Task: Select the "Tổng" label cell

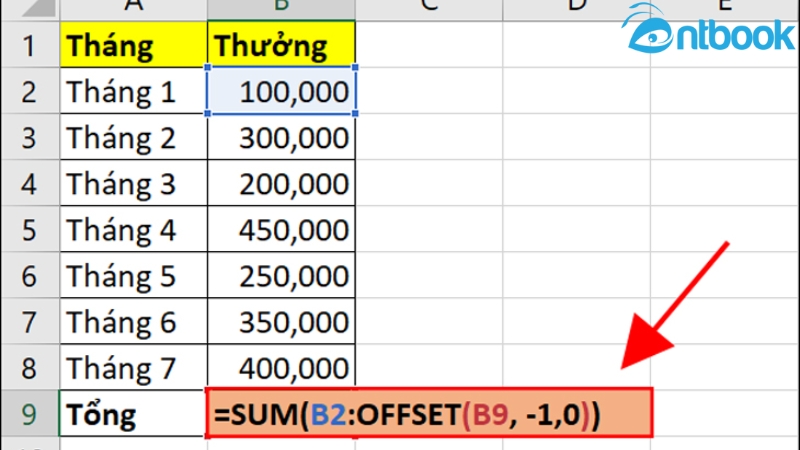Action: pos(132,413)
